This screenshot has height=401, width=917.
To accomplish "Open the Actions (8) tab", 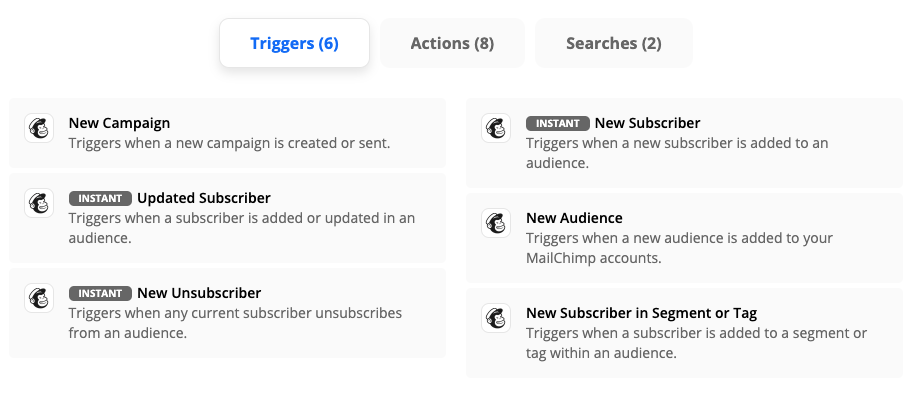I will [452, 43].
